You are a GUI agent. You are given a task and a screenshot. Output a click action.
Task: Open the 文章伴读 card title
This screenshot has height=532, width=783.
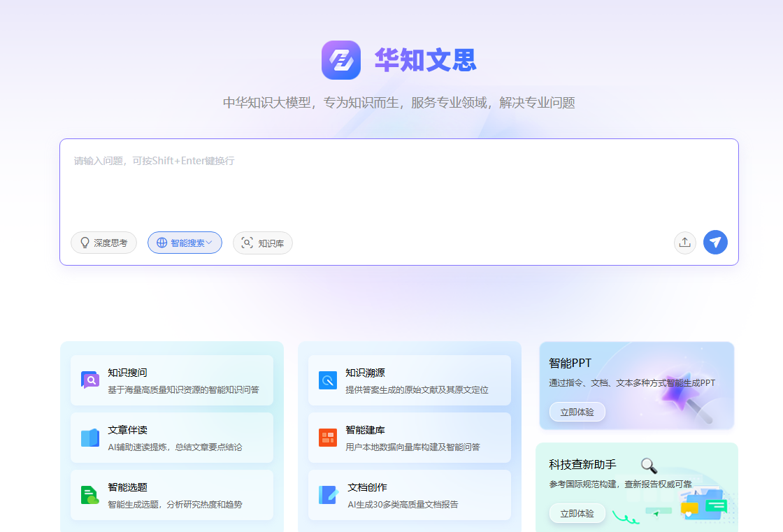(127, 430)
